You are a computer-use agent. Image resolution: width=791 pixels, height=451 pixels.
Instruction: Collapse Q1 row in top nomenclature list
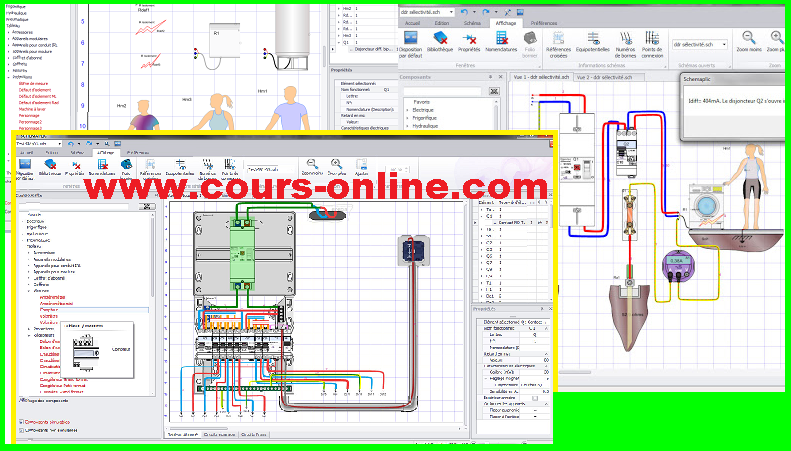tap(338, 43)
